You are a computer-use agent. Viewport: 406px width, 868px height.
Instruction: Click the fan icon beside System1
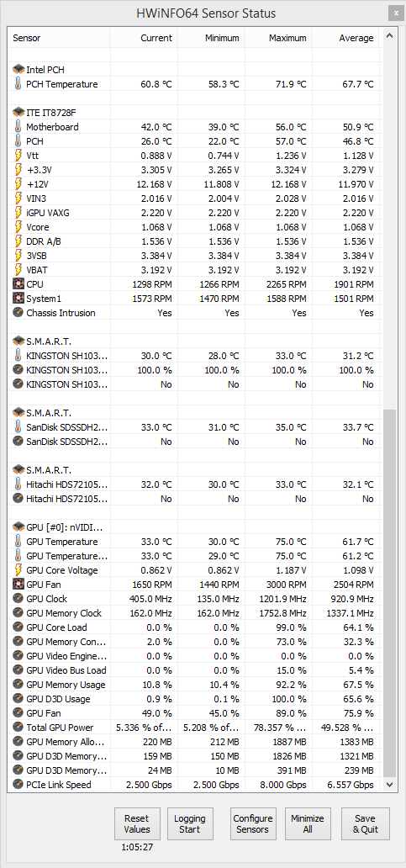[18, 299]
